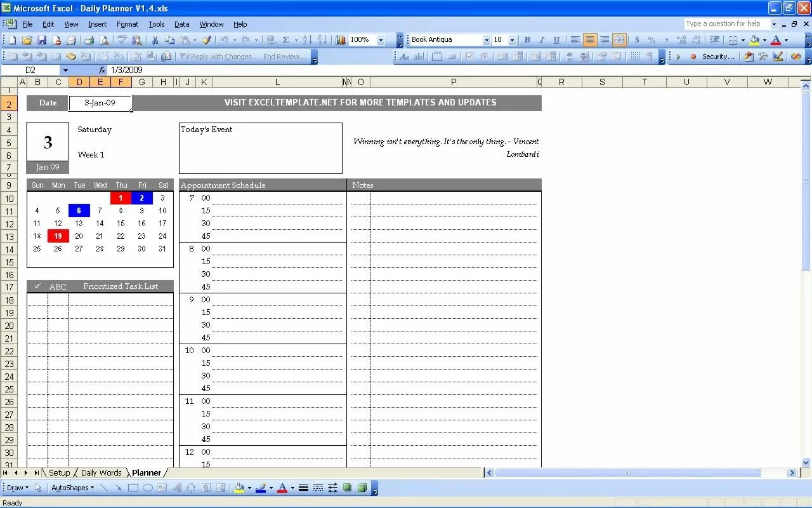Screen dimensions: 812x508
Task: Click Sort Descending Z-A icon
Action: (x=322, y=40)
